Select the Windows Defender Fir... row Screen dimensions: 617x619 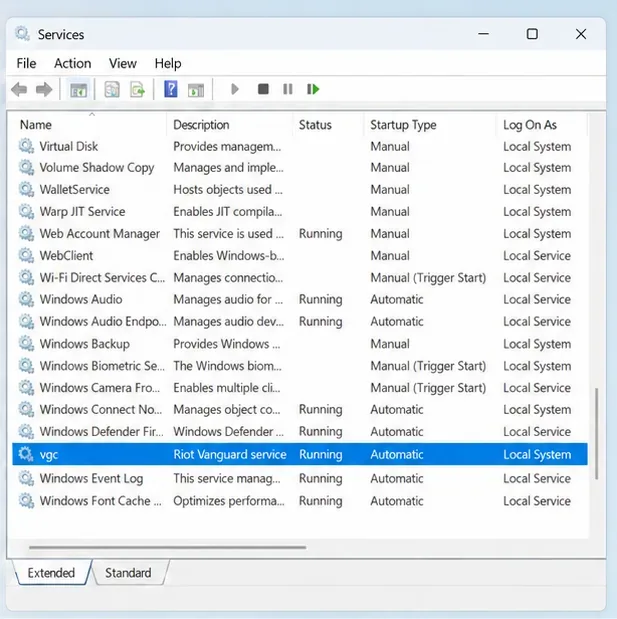tap(300, 431)
